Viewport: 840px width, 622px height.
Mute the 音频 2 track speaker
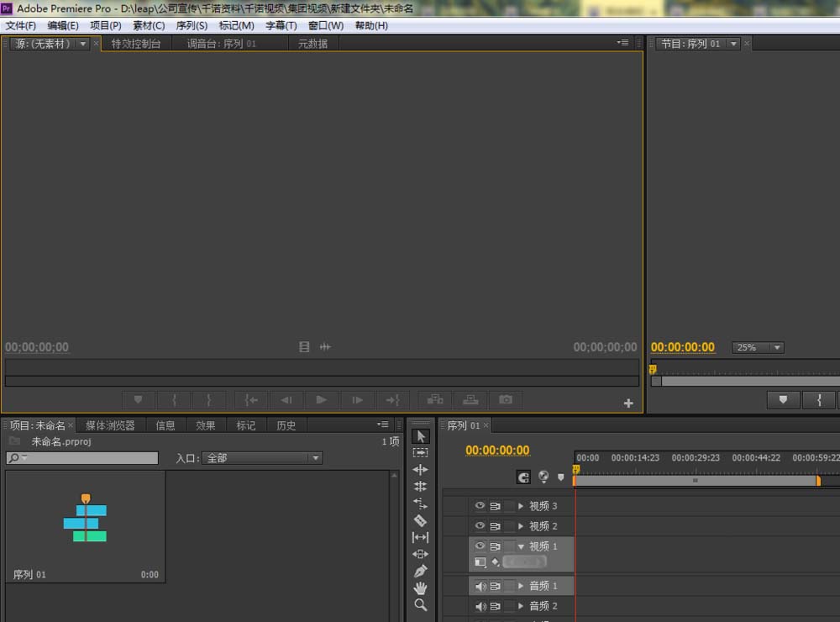tap(480, 606)
